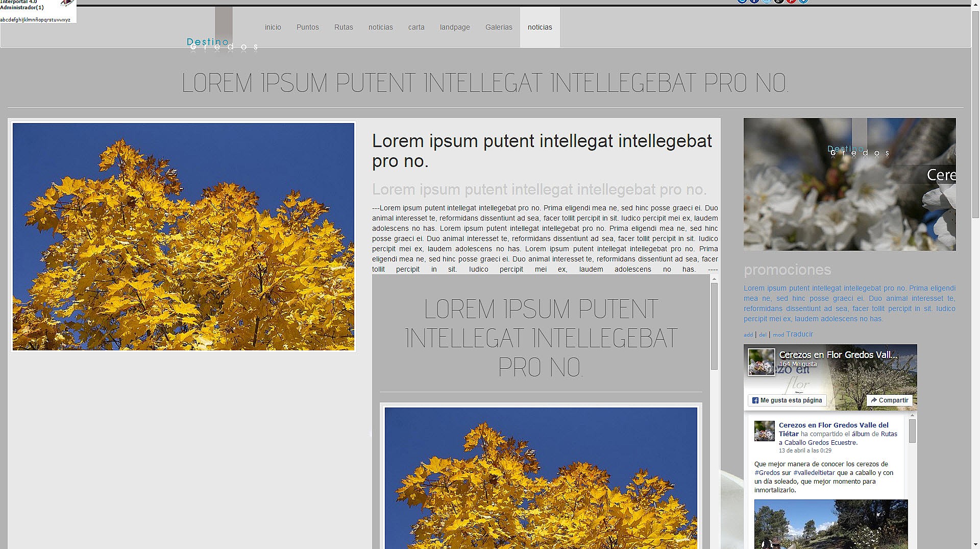Click the embedded frame scroll up arrow
The width and height of the screenshot is (980, 549).
[x=714, y=279]
